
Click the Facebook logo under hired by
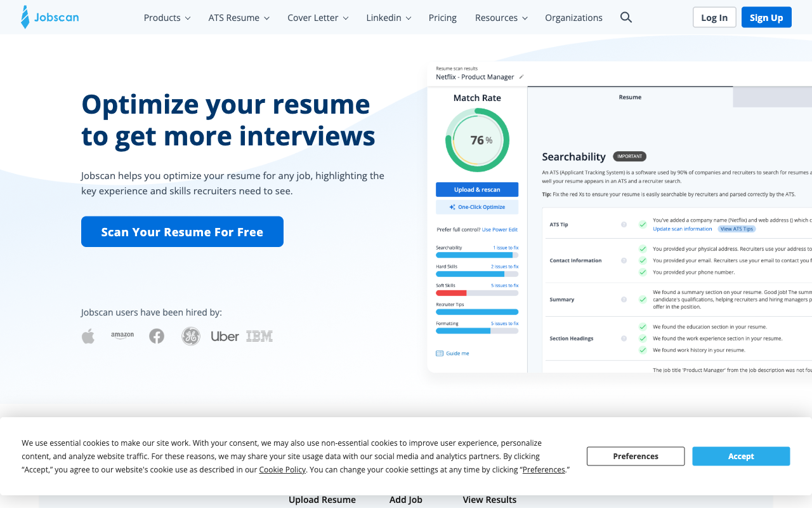tap(157, 336)
